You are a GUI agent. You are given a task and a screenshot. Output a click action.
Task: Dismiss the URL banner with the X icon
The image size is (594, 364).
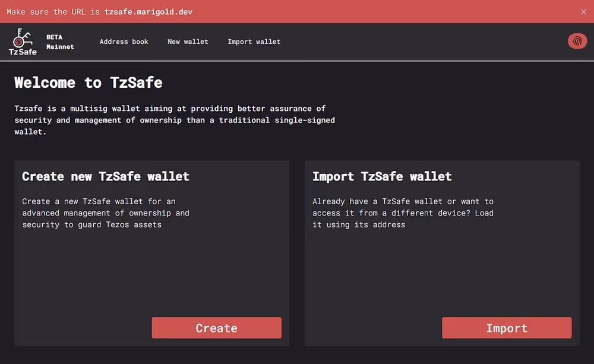pyautogui.click(x=583, y=11)
